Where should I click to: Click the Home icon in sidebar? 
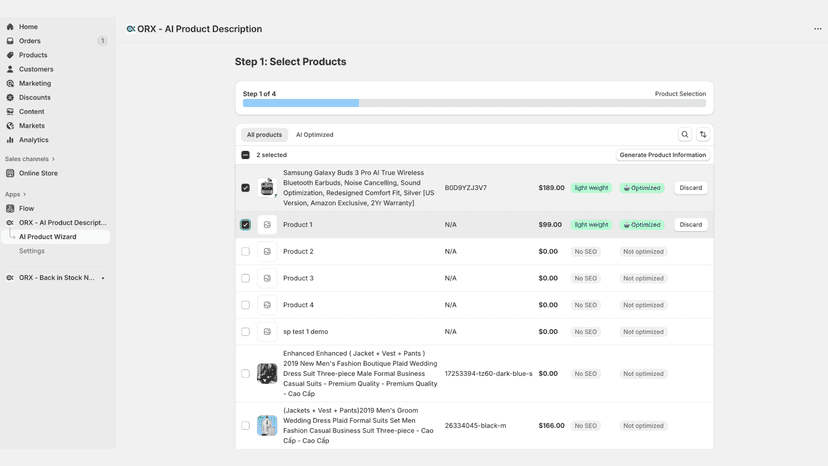[10, 26]
